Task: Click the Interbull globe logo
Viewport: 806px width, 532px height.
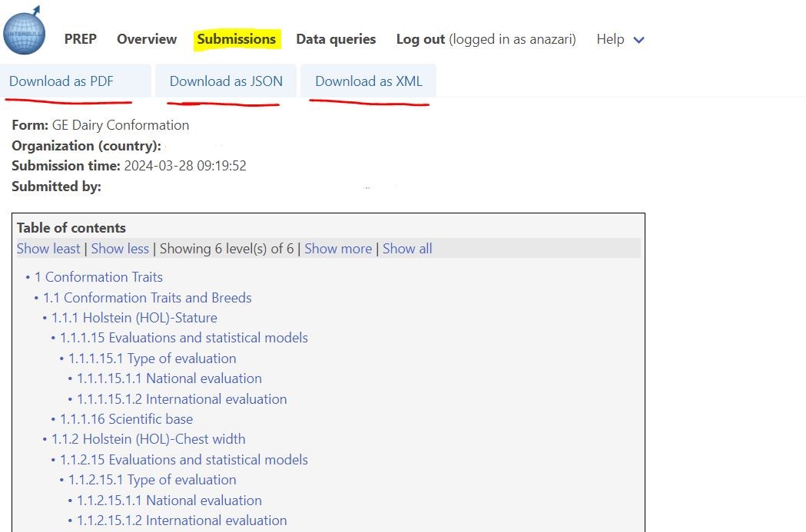Action: pyautogui.click(x=24, y=31)
